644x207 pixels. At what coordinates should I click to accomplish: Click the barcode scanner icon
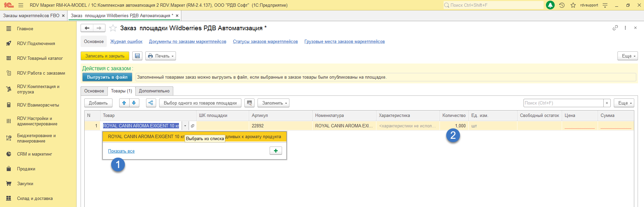[x=249, y=103]
